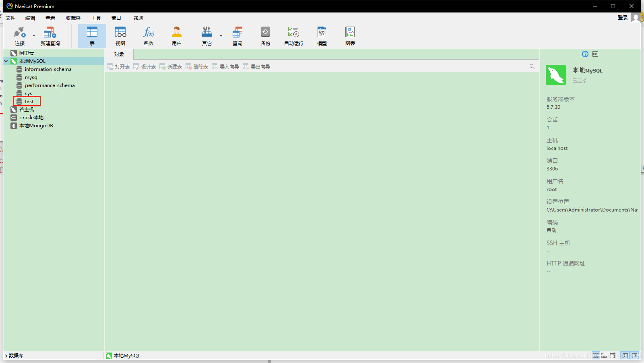Switch to list view in status bar

596,355
